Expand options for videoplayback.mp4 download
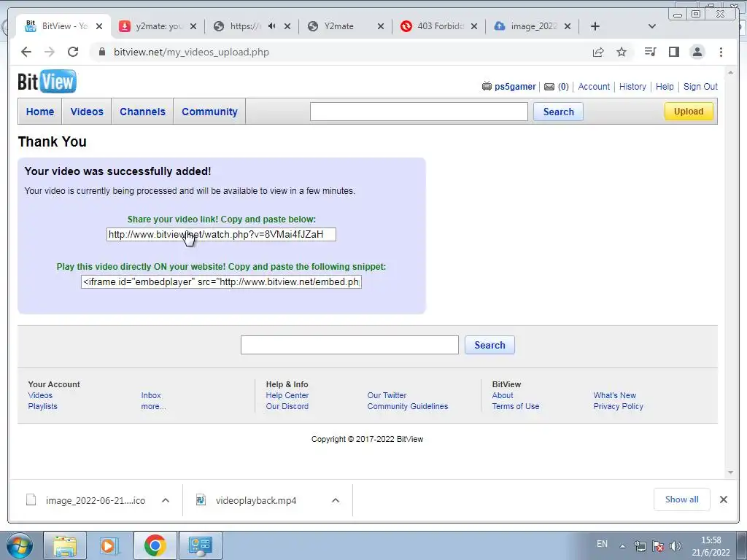 click(336, 500)
